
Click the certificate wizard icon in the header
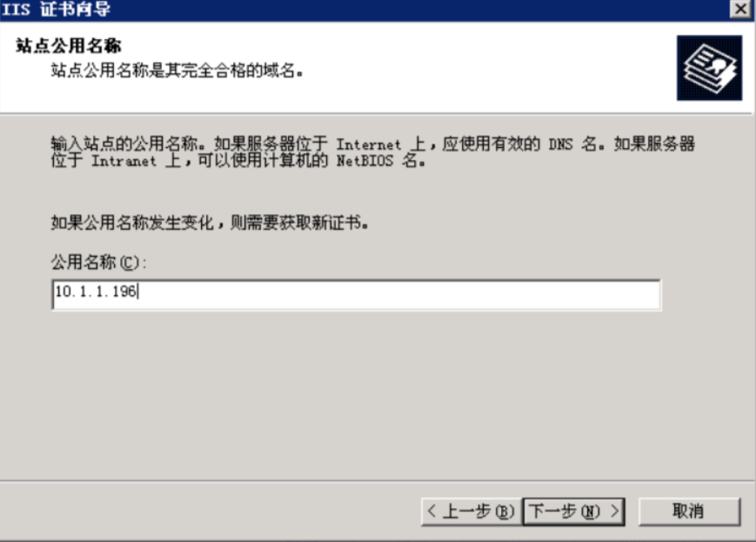coord(709,68)
